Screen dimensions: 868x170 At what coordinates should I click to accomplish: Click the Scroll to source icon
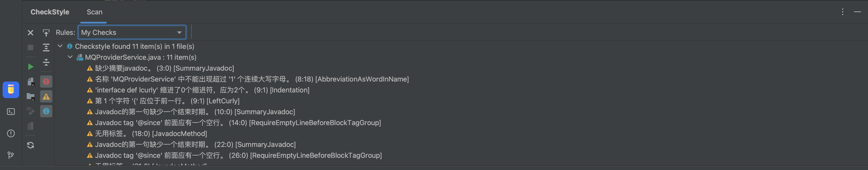coord(46,33)
